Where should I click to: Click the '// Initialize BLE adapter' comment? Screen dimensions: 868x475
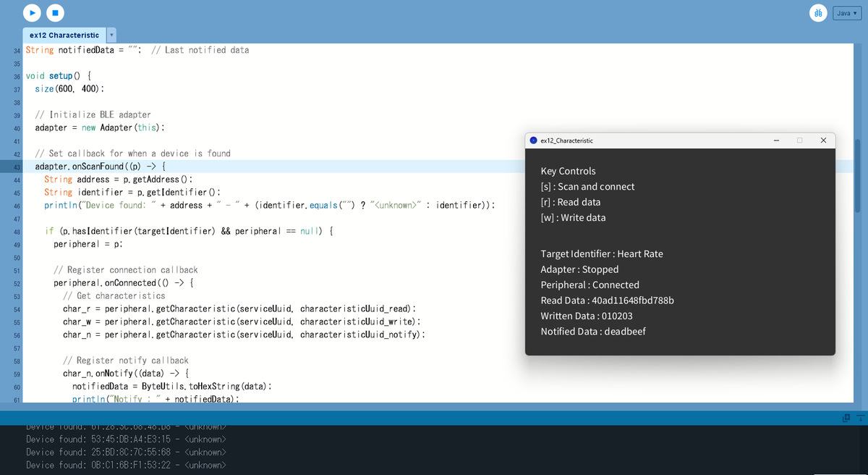(93, 114)
